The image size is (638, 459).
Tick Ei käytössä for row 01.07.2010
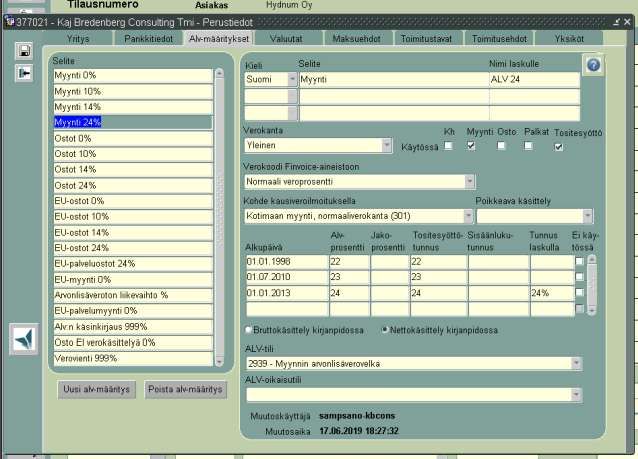tap(579, 277)
